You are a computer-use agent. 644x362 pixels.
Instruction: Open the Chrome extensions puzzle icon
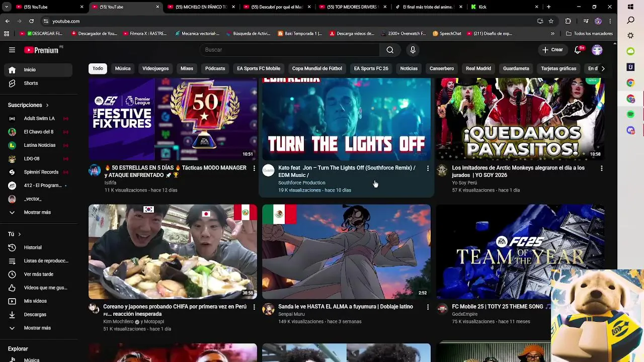(568, 21)
